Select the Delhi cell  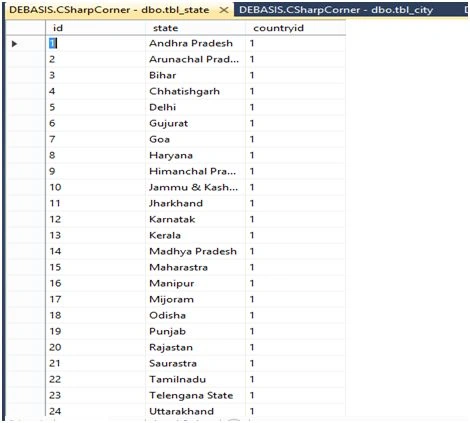point(195,107)
